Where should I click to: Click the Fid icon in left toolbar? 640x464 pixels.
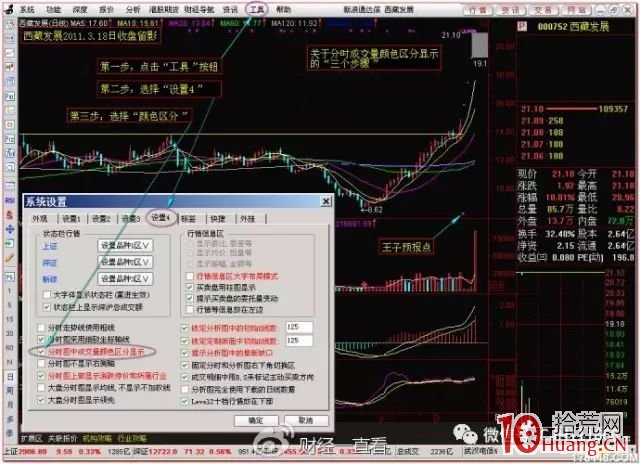pyautogui.click(x=10, y=97)
